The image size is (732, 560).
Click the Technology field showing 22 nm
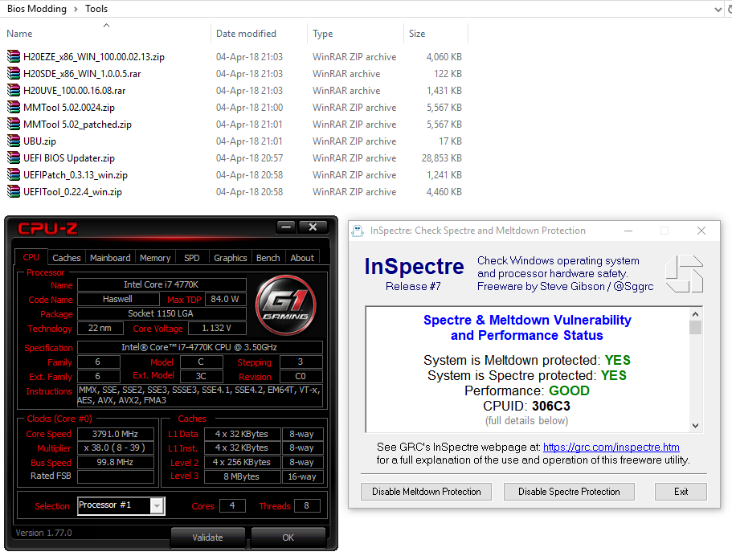coord(100,329)
